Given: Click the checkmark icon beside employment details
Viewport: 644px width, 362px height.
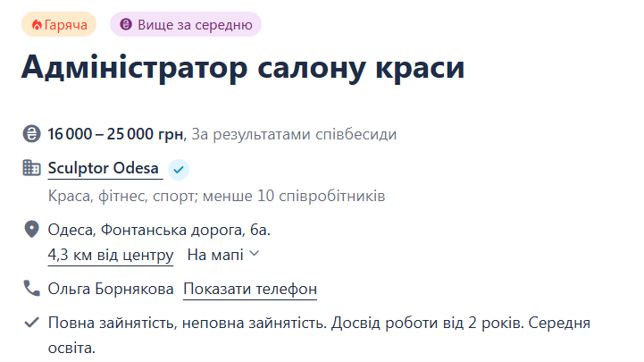Looking at the screenshot, I should pyautogui.click(x=31, y=323).
